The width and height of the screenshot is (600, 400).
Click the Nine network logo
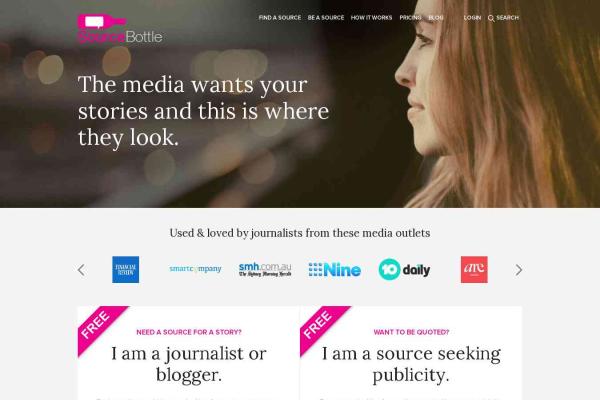click(334, 270)
